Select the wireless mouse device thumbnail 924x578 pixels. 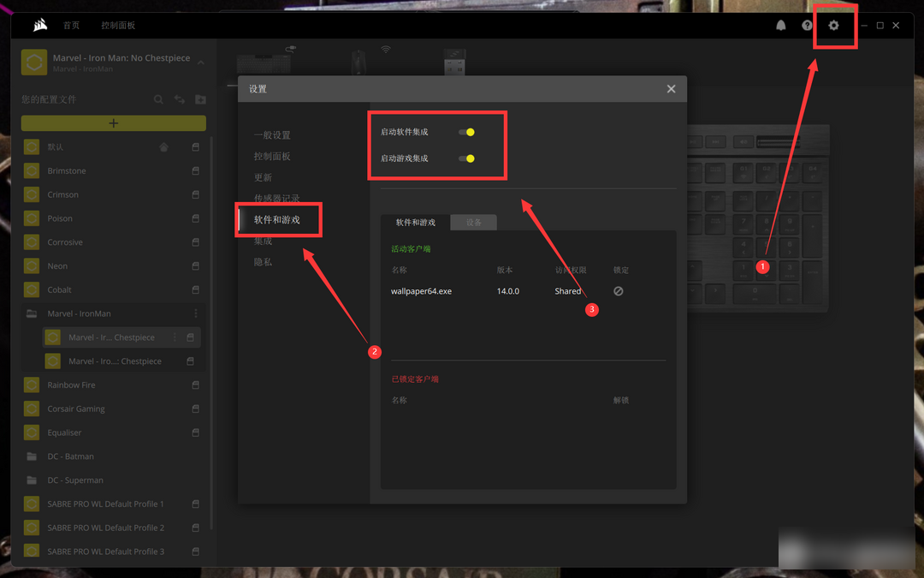point(358,62)
